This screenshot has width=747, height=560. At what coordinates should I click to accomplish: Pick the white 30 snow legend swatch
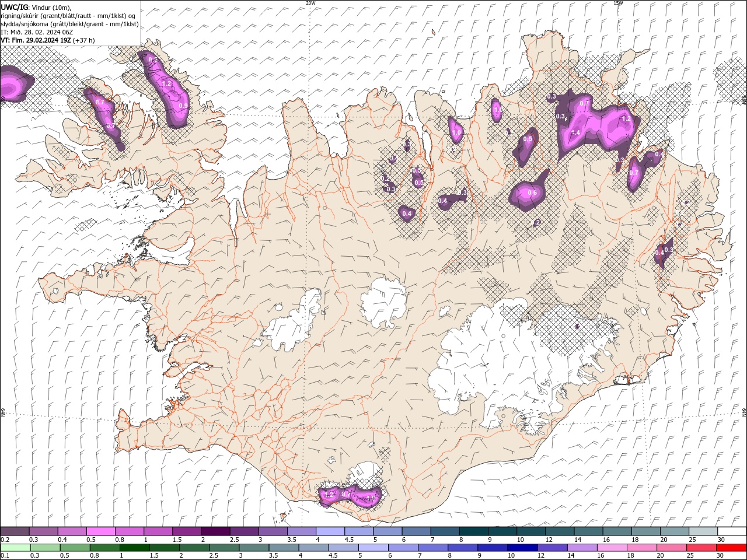(732, 531)
